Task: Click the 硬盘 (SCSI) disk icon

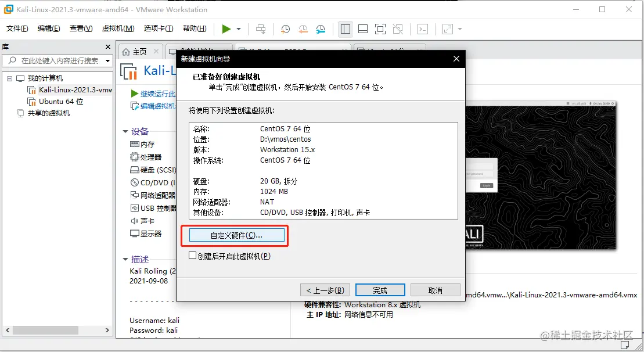Action: pos(134,170)
